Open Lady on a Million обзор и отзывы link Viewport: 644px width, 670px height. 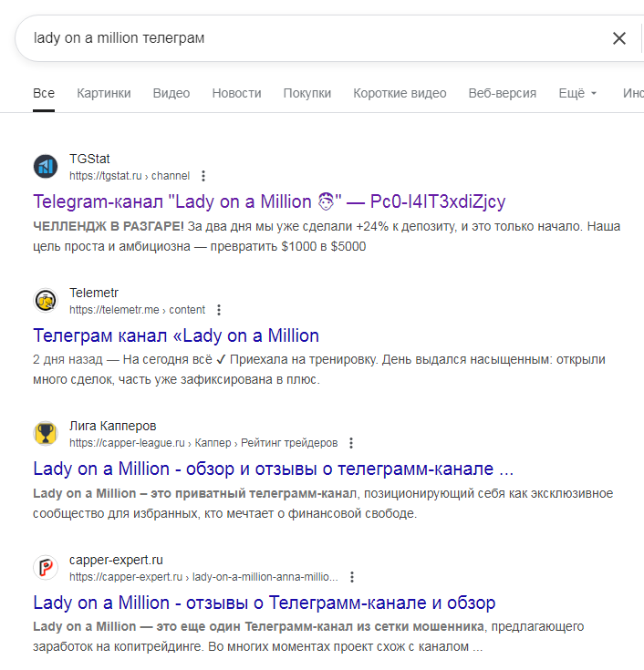click(274, 469)
